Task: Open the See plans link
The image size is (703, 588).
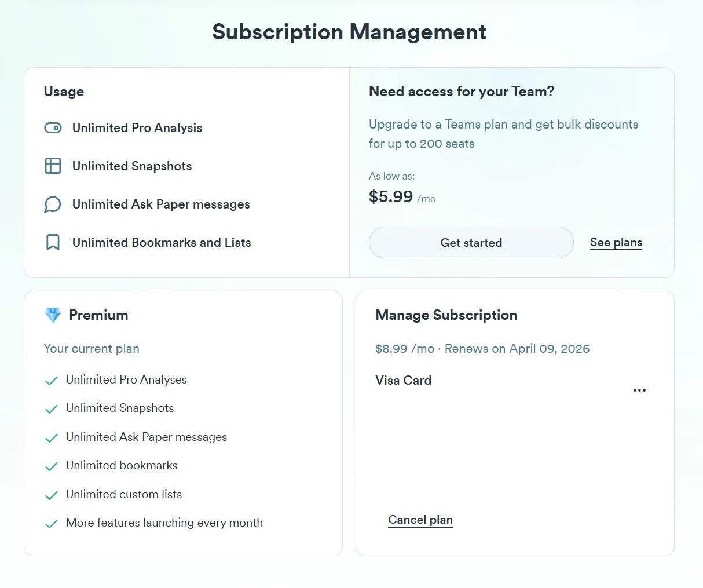Action: pos(616,243)
